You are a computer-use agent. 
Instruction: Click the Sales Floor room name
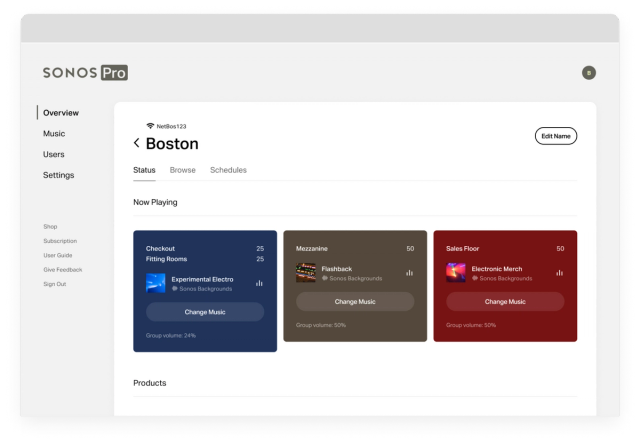tap(462, 249)
